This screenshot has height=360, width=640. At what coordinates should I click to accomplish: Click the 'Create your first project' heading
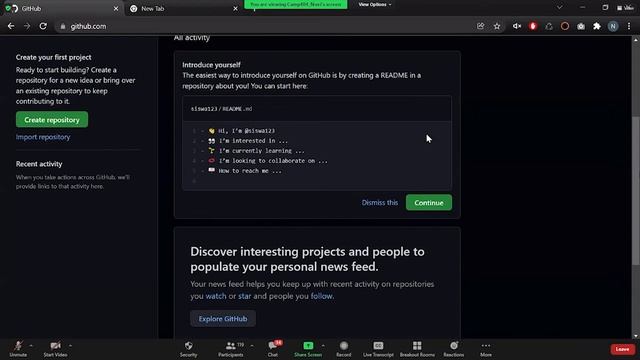[x=53, y=58]
